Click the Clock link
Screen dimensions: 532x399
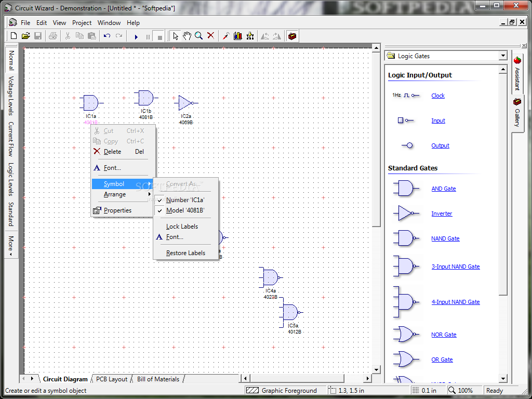438,96
